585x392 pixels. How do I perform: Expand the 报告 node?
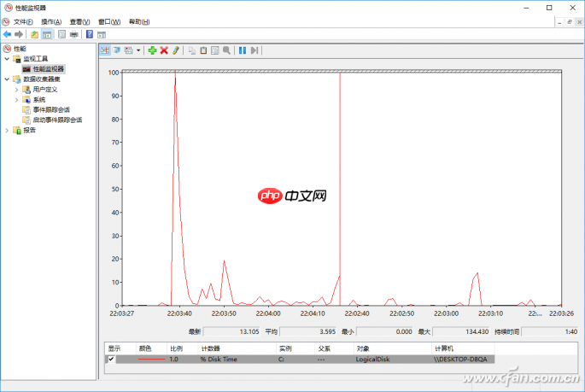[x=7, y=130]
